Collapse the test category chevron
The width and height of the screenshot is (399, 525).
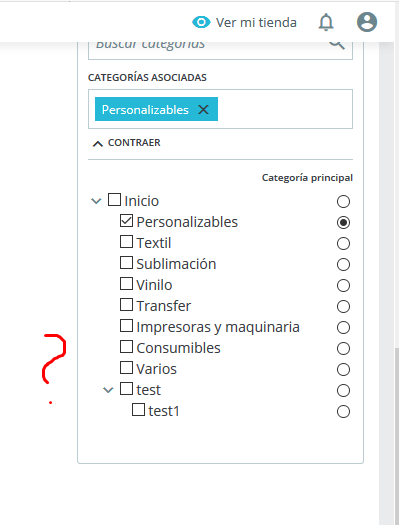(108, 390)
